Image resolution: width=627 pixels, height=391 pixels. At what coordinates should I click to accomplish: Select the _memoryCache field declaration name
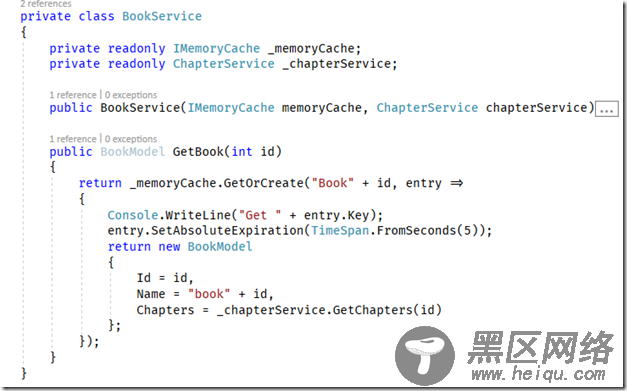pos(312,49)
